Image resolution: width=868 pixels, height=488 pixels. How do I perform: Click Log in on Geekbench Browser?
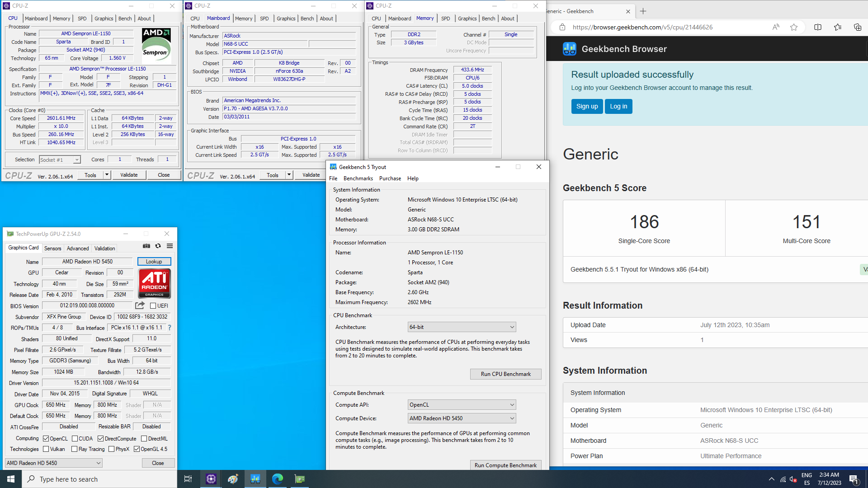[x=618, y=107]
